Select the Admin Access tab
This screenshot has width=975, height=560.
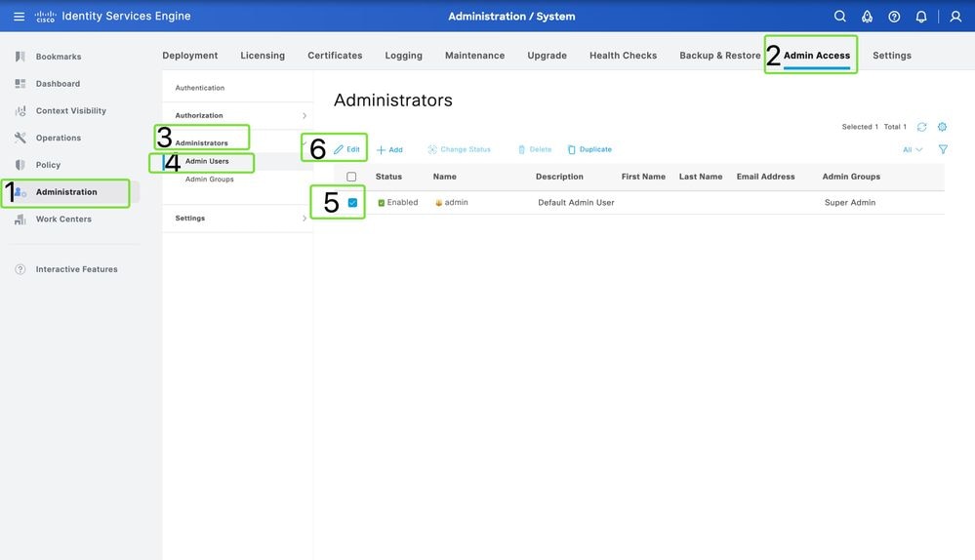tap(817, 56)
